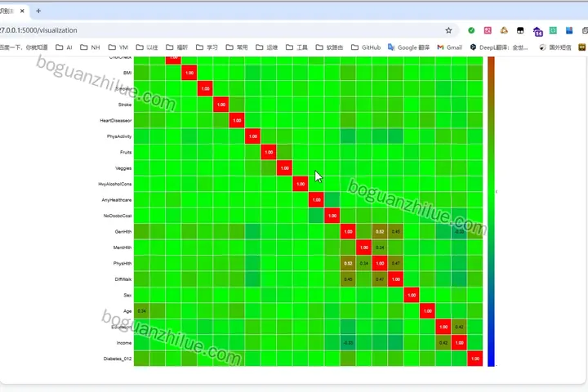The width and height of the screenshot is (588, 392).
Task: Bookmark this page with the star icon
Action: point(448,30)
